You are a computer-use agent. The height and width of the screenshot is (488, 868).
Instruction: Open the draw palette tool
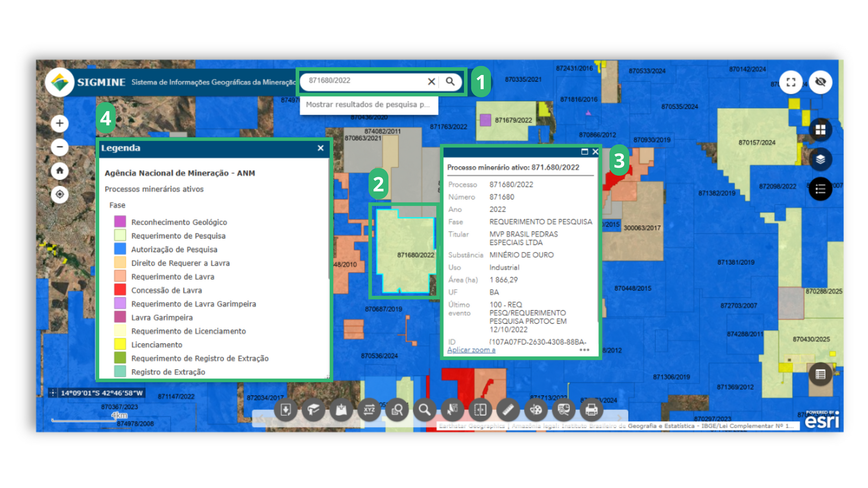[x=536, y=409]
